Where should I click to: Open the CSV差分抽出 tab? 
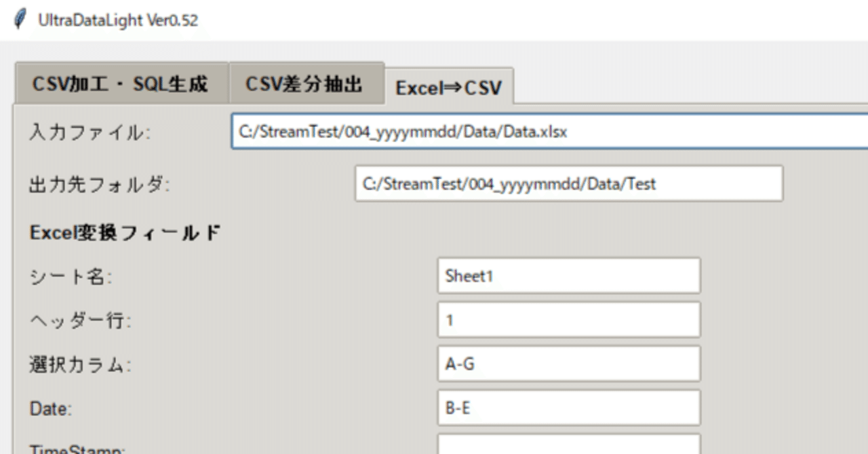point(304,84)
